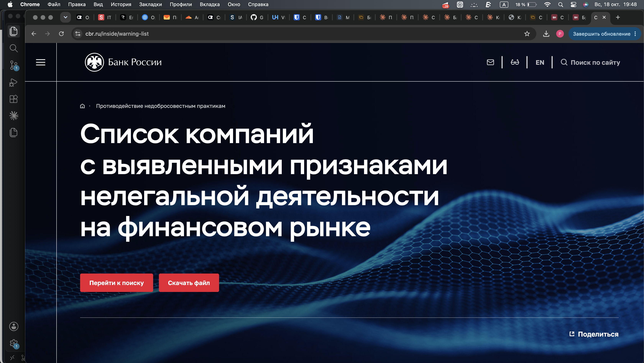Switch to the orange envelope mail tab
644x363 pixels.
(x=170, y=17)
